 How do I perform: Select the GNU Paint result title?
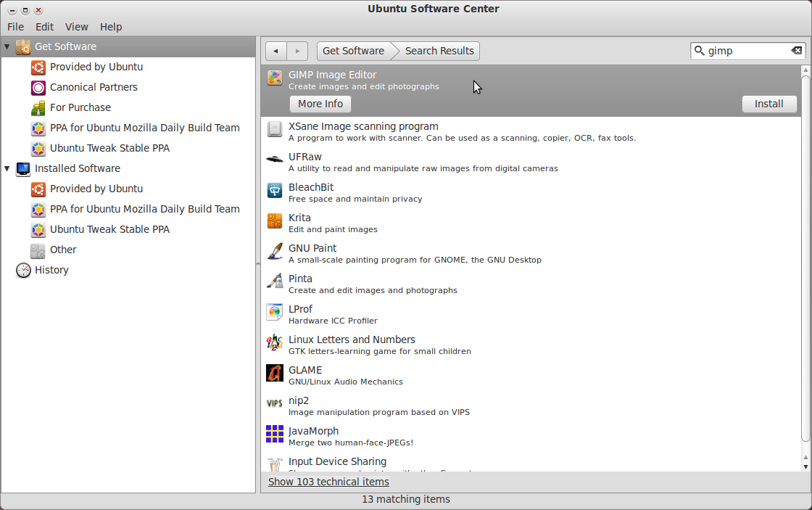click(312, 248)
